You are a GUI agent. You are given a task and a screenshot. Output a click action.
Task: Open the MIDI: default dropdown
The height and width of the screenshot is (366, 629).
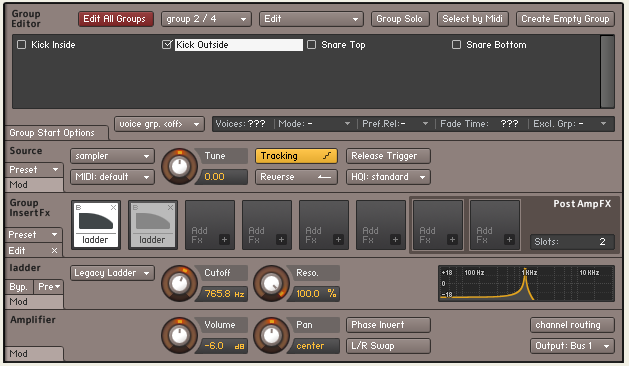(x=112, y=177)
